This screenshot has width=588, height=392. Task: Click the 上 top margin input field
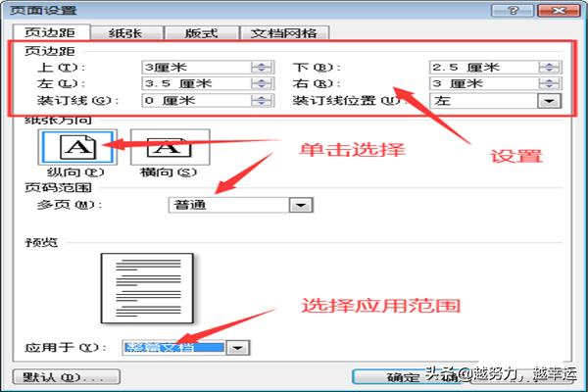(196, 68)
